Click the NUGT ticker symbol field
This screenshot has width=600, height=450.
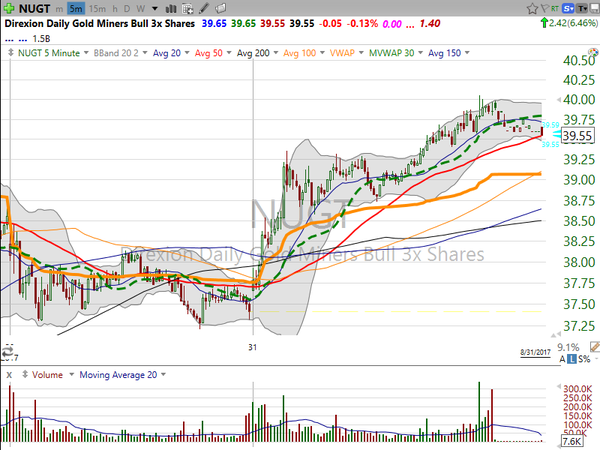coord(34,8)
